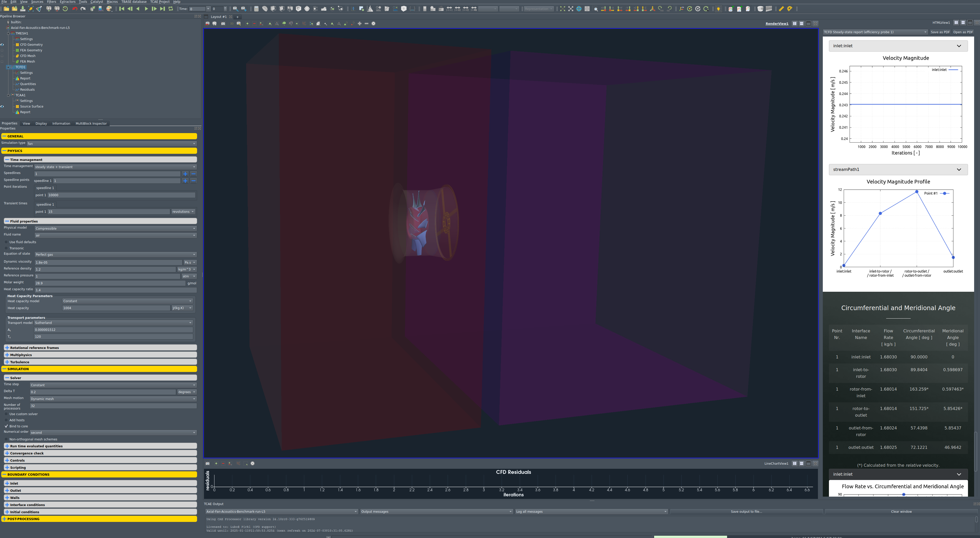Screen dimensions: 980x538
Task: Remove a speedline point with minus button
Action: 193,181
